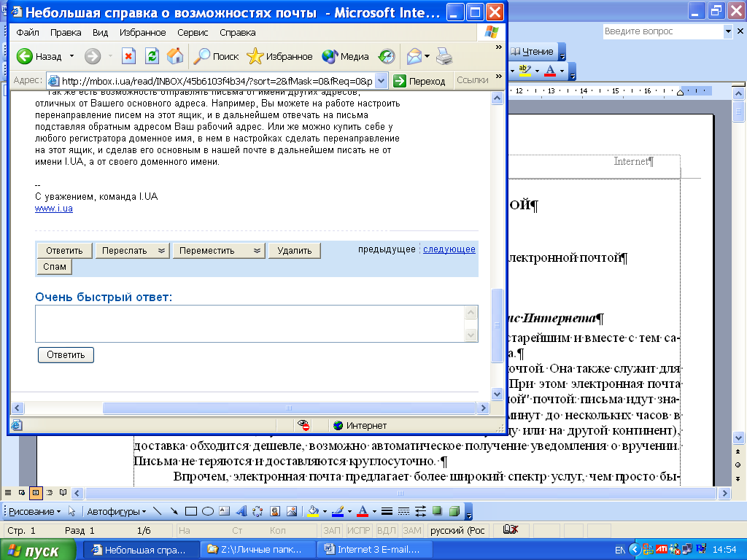Click the line style icon

tap(387, 511)
